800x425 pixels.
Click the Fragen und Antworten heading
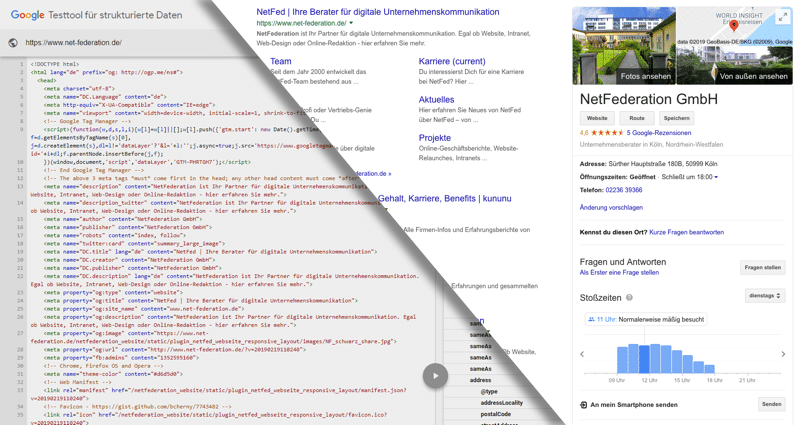(623, 262)
